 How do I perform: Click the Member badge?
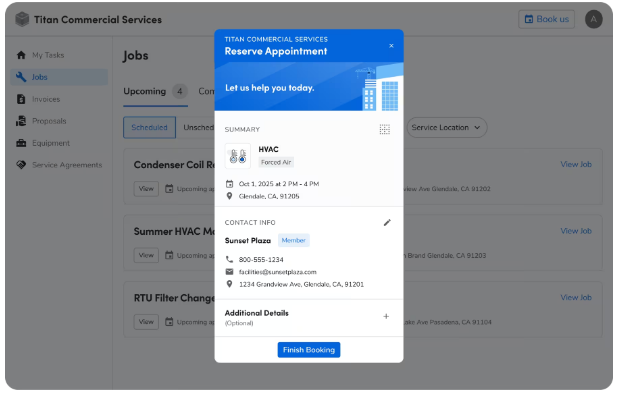294,240
